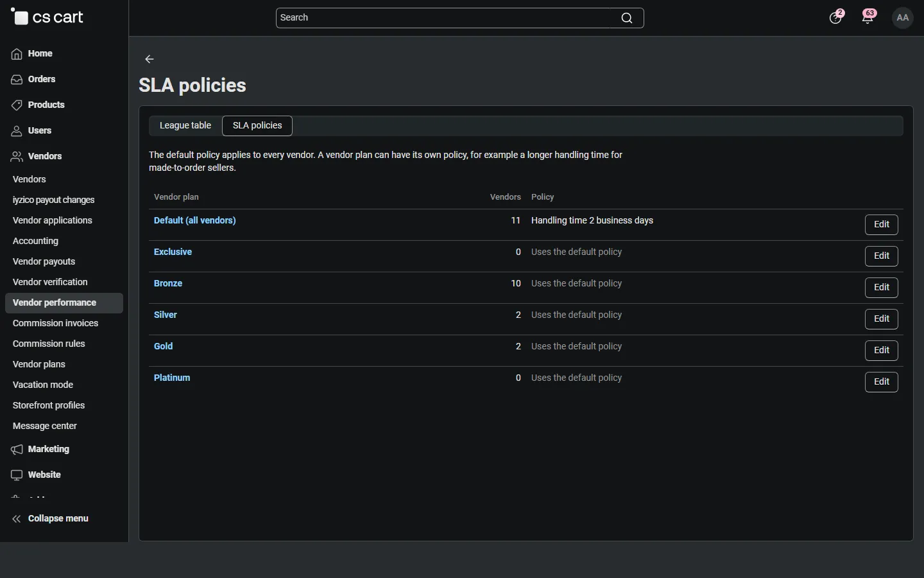Click the Orders inbox icon
Viewport: 924px width, 578px height.
(x=17, y=80)
